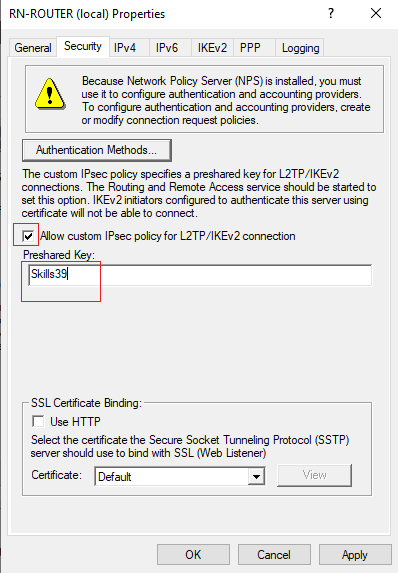Viewport: 398px width, 573px height.
Task: Enable the Use HTTP checkbox
Action: click(38, 421)
